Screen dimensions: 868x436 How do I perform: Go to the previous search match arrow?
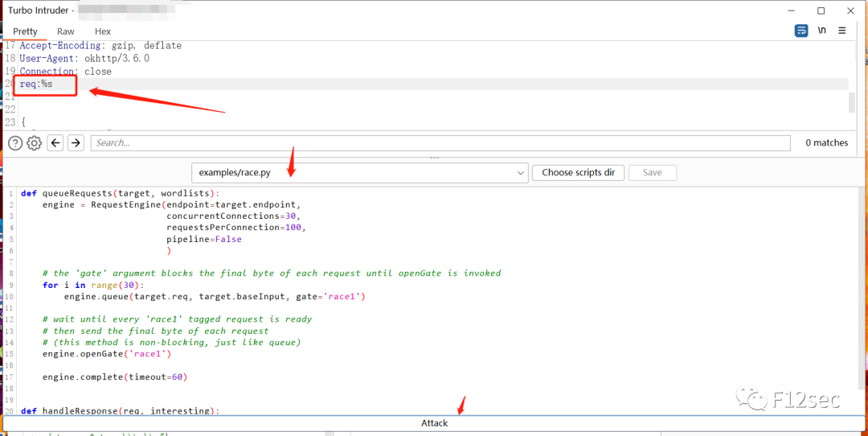pos(55,143)
